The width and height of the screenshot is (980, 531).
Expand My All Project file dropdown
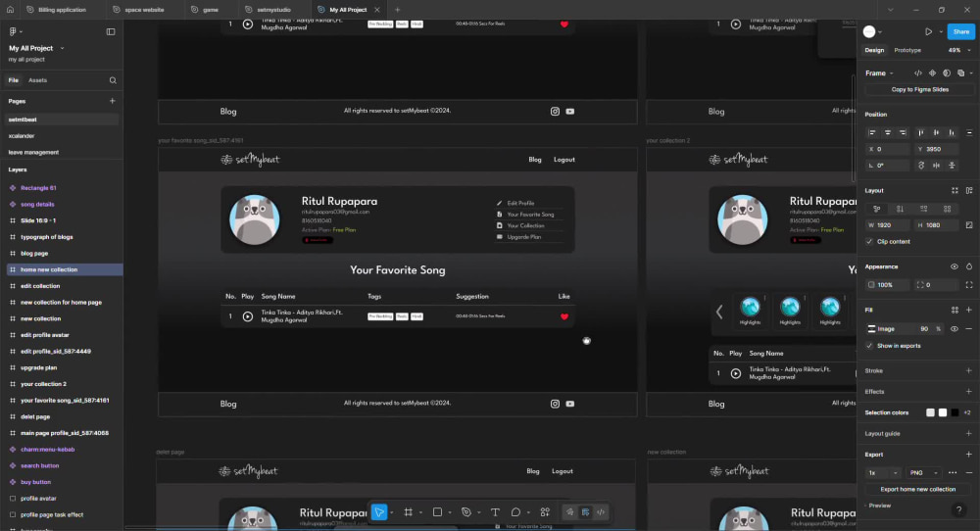click(x=62, y=48)
